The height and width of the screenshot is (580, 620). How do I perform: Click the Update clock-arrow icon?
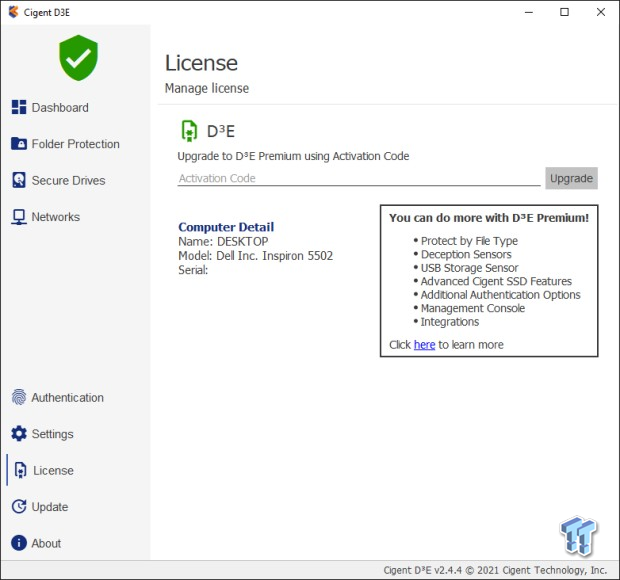[19, 506]
